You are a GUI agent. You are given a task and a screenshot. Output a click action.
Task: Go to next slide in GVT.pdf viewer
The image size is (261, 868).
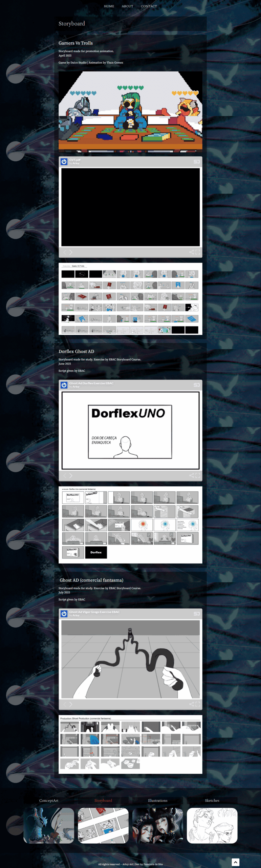[71, 252]
